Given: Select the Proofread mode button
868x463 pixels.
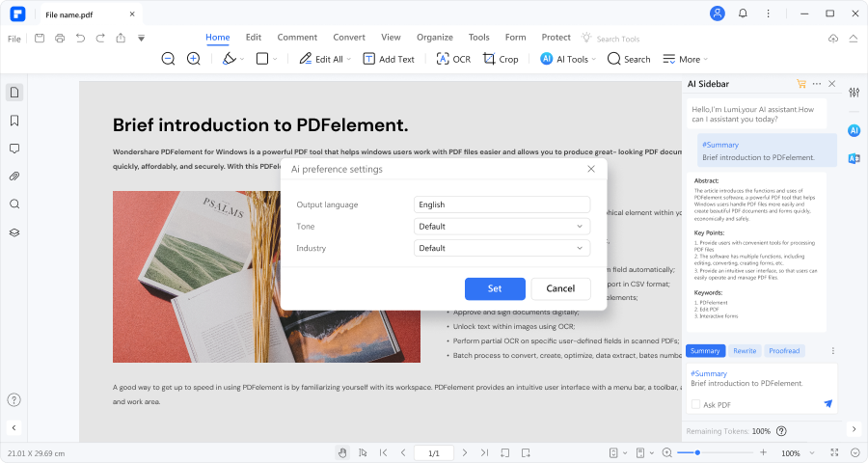Looking at the screenshot, I should 784,350.
